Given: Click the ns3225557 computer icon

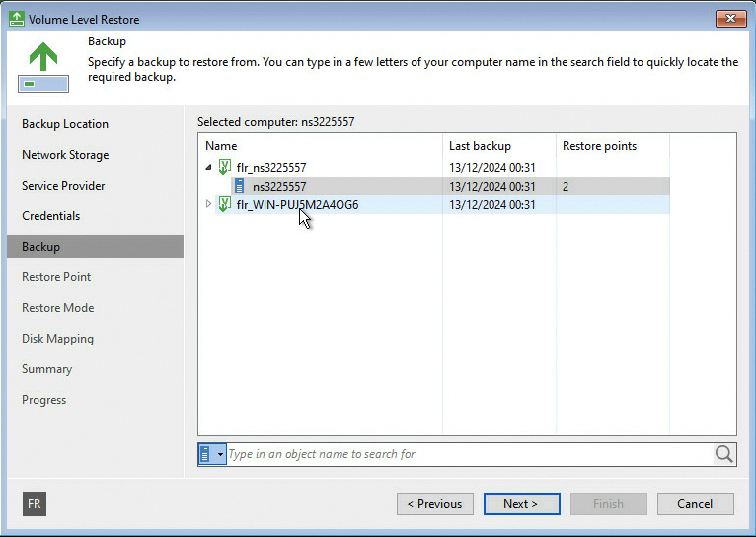Looking at the screenshot, I should tap(241, 186).
